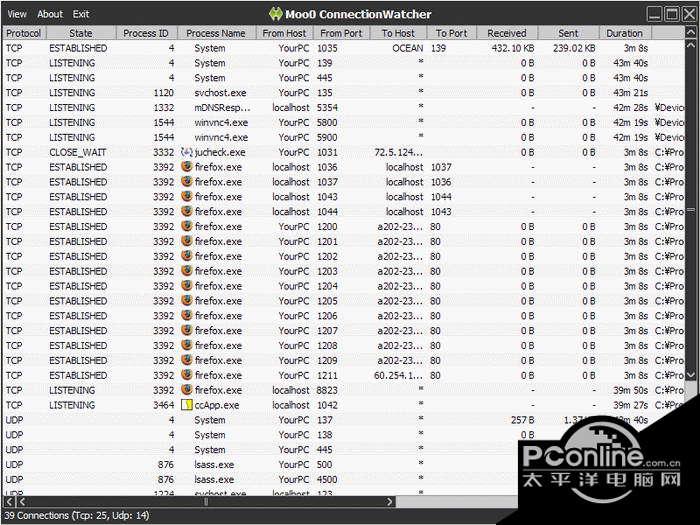This screenshot has width=700, height=525.
Task: Click firefox icon on port 1037 row
Action: coord(187,182)
